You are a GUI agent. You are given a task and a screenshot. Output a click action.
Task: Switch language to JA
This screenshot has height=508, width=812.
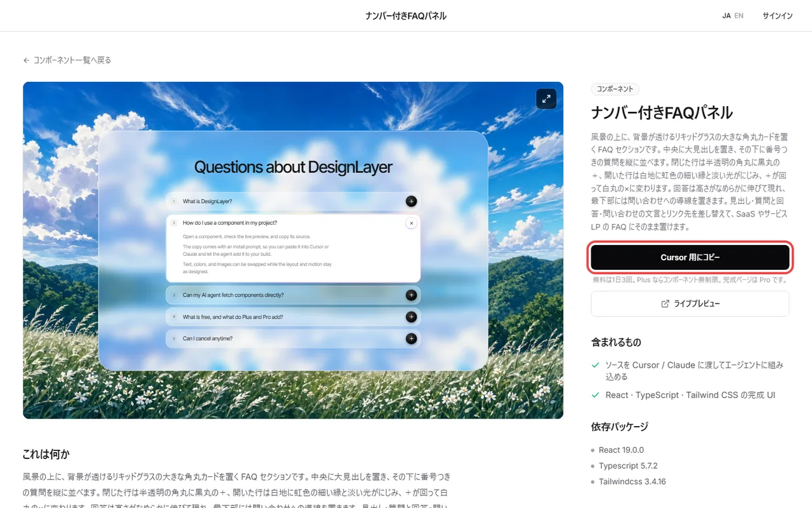(726, 16)
